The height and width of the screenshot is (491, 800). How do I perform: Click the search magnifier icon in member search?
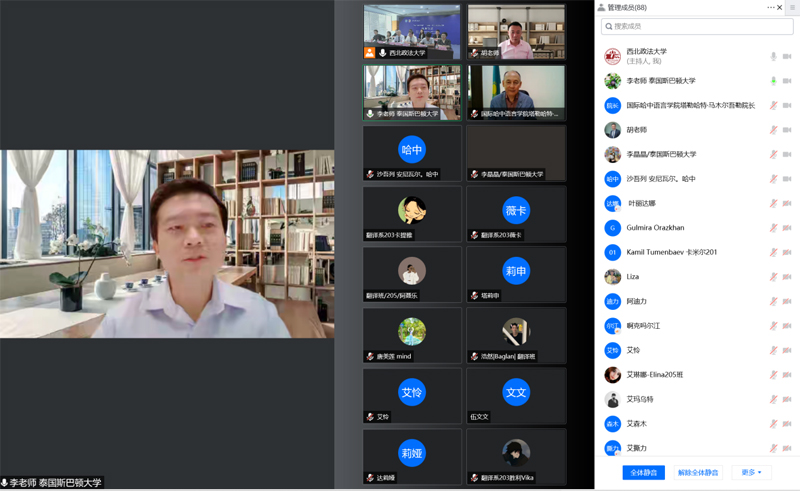(x=608, y=27)
